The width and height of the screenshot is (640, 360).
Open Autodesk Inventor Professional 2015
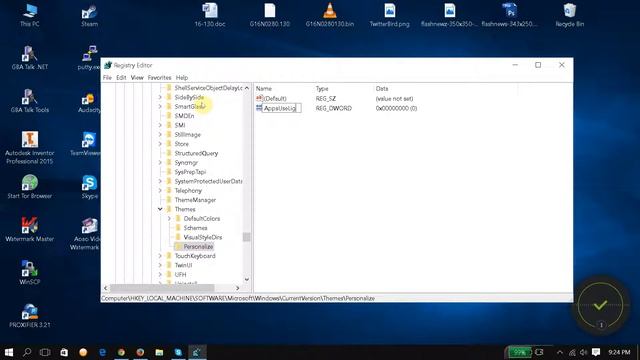click(30, 148)
